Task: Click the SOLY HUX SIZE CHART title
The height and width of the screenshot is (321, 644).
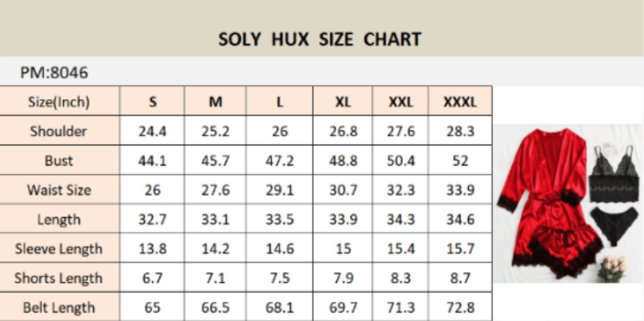Action: 319,39
